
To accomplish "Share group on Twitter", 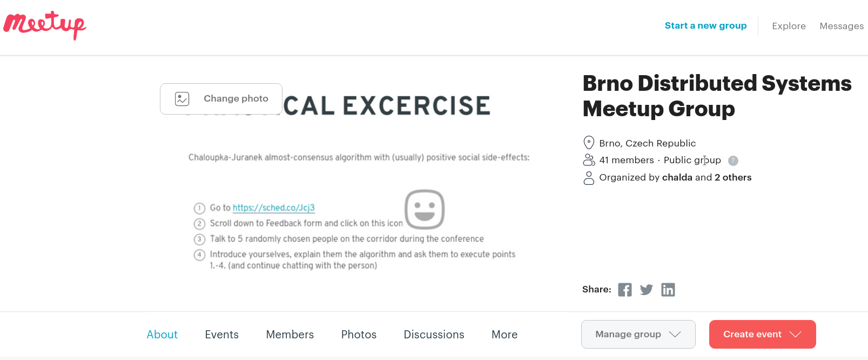I will pos(647,290).
